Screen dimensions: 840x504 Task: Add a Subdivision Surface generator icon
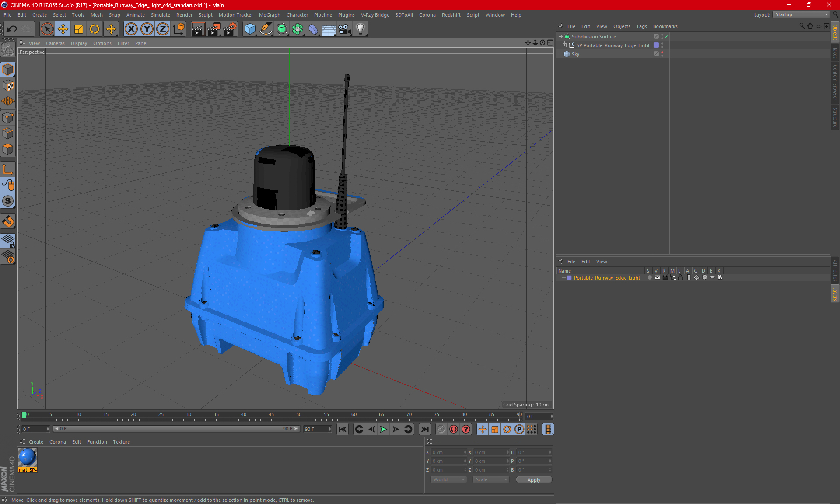(282, 29)
